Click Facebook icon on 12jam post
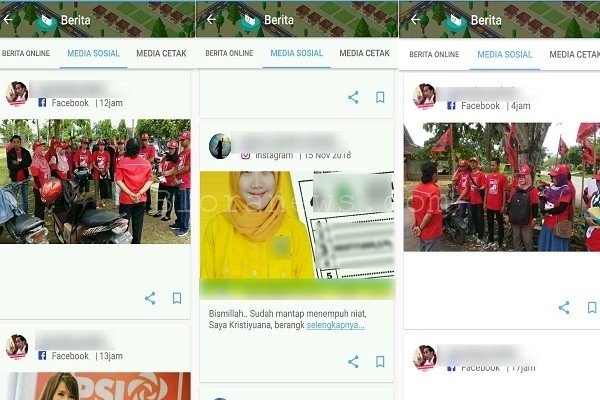This screenshot has height=400, width=600. point(42,103)
